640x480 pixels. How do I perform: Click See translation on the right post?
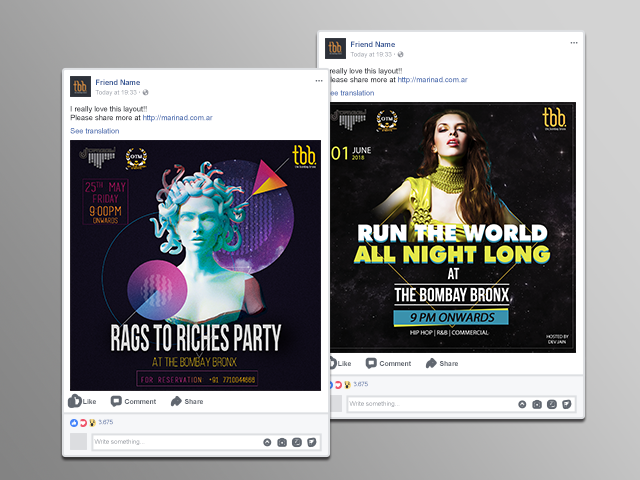352,93
